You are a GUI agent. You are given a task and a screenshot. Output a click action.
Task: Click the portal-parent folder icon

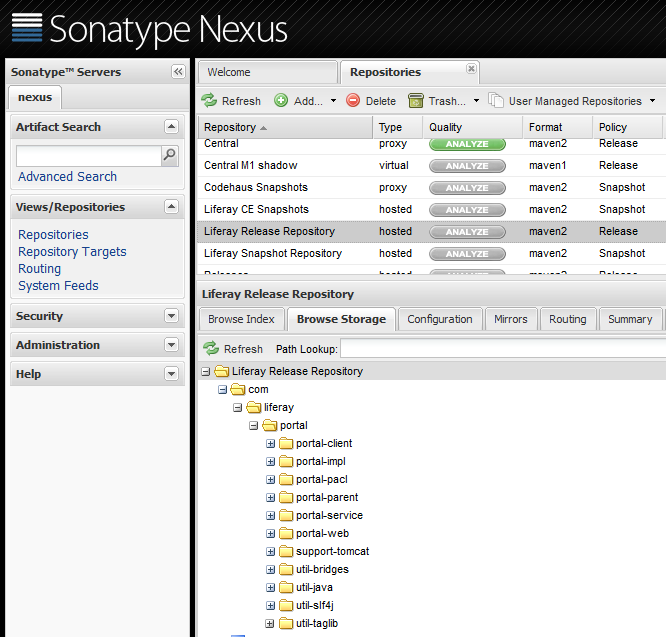(286, 497)
